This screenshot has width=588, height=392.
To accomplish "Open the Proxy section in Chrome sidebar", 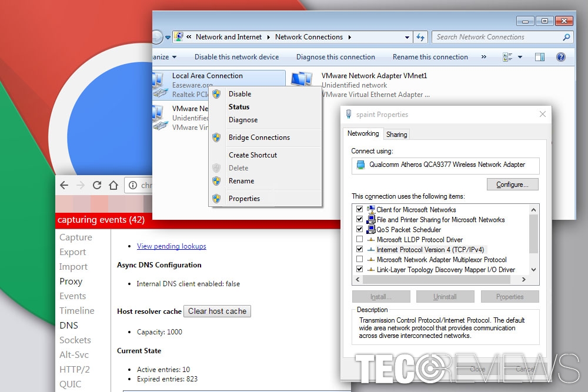I will (71, 282).
